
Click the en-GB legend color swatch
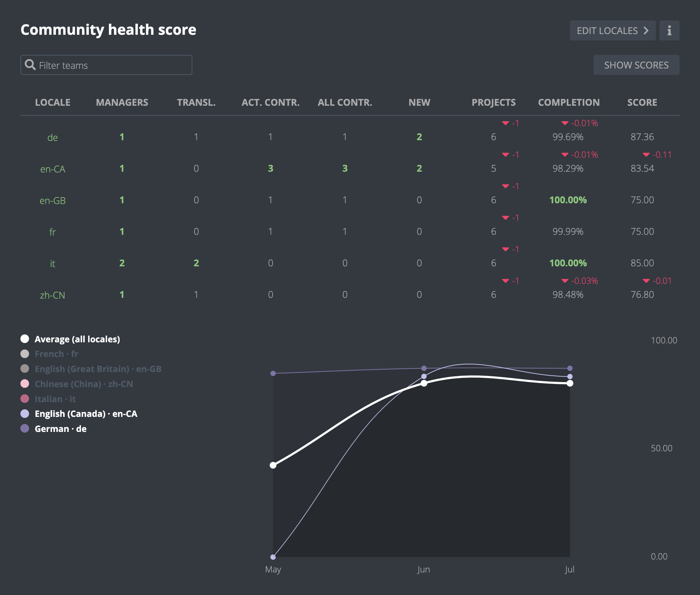[25, 368]
